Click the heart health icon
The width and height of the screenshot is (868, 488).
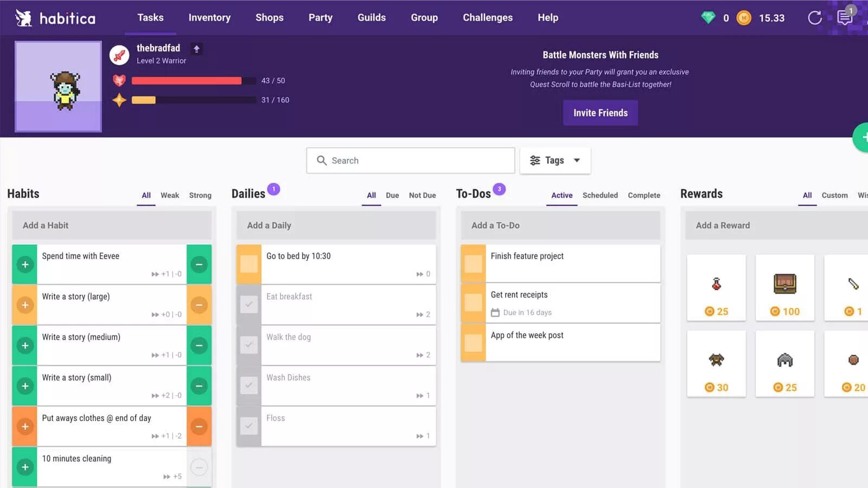(119, 81)
